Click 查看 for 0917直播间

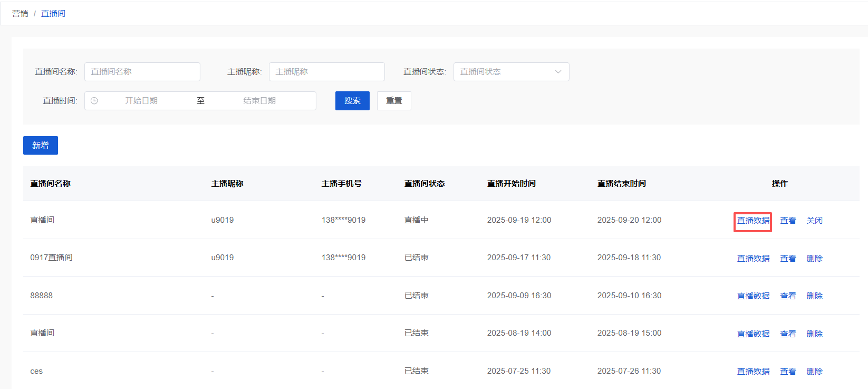tap(788, 259)
